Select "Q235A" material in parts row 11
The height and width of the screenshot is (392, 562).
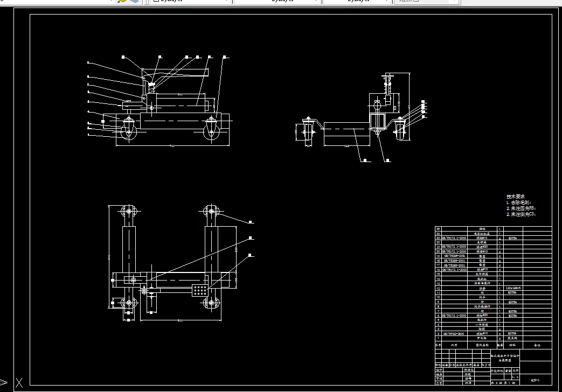(x=512, y=292)
